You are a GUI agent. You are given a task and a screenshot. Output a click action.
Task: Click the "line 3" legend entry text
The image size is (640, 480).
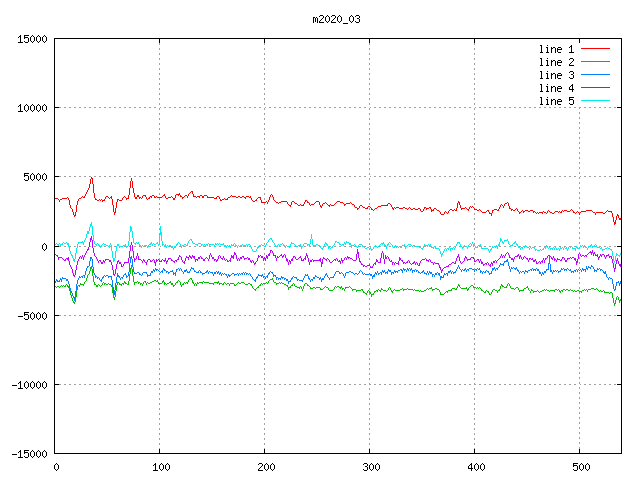[x=556, y=75]
